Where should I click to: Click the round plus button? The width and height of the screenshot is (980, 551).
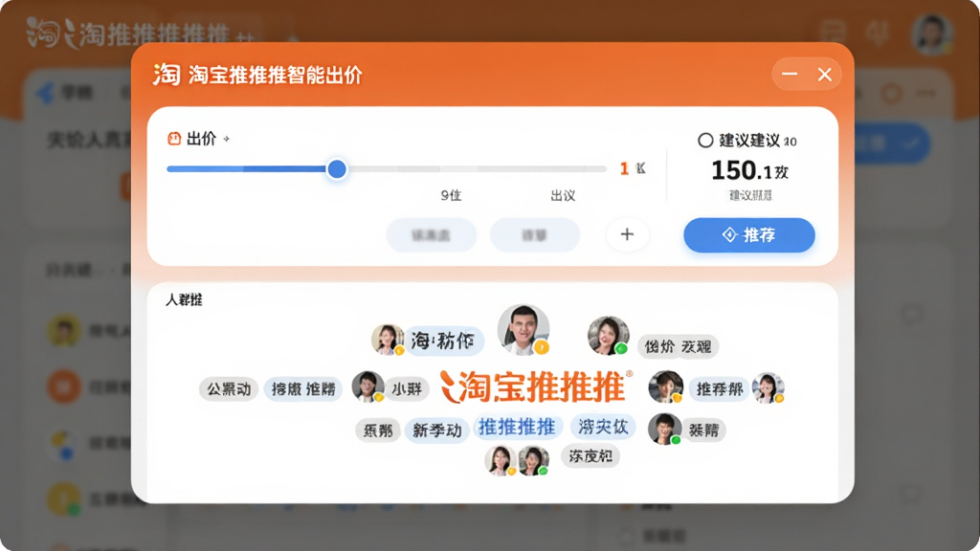coord(627,234)
